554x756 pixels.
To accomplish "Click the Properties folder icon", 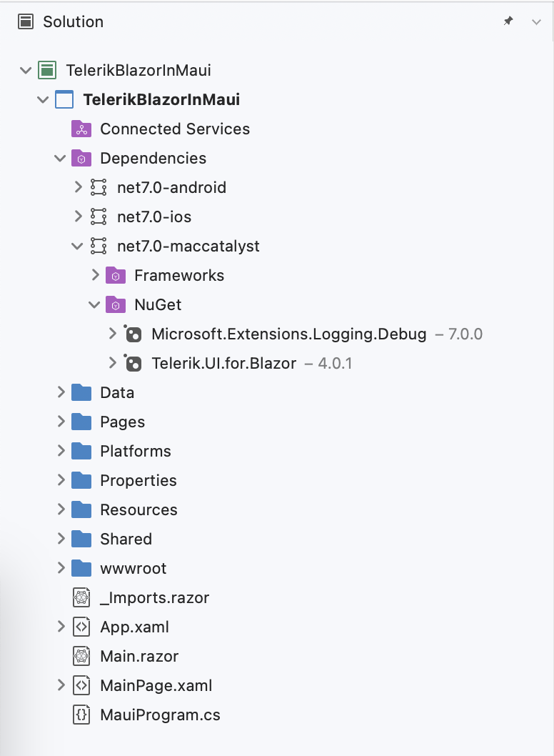I will click(81, 481).
